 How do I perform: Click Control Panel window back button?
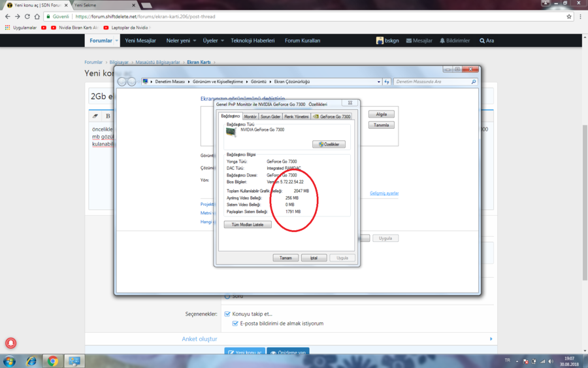(122, 82)
